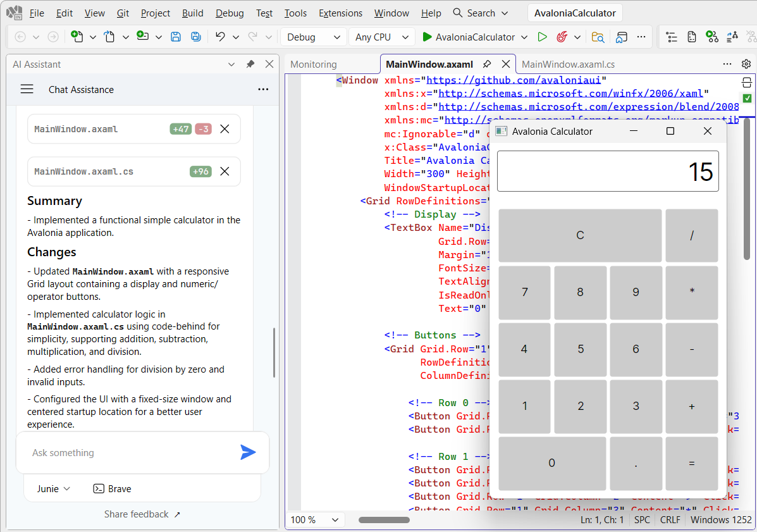
Task: Open the File menu
Action: [37, 13]
